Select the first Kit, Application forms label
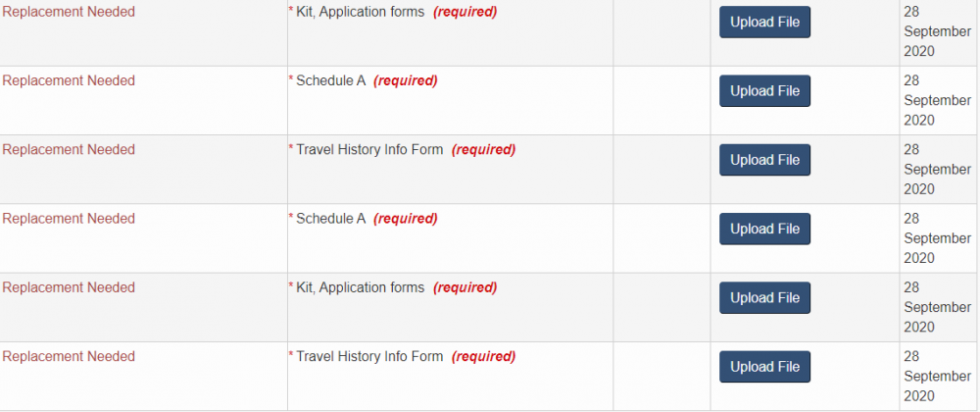980x412 pixels. [x=360, y=13]
